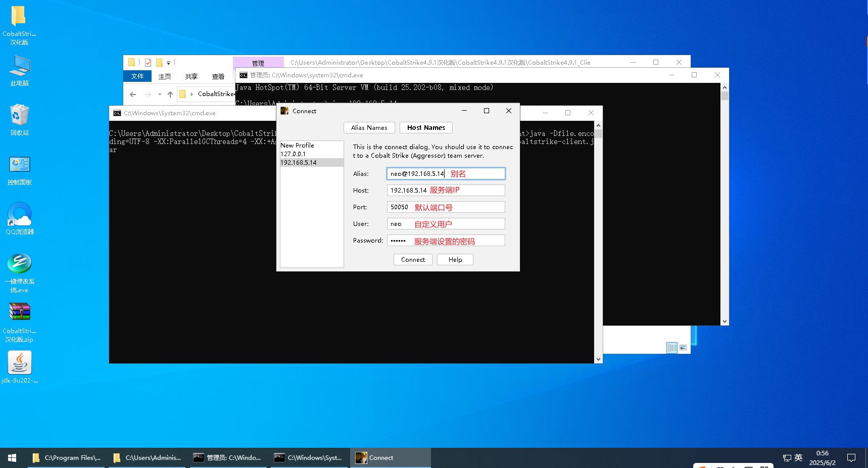The width and height of the screenshot is (868, 468).
Task: Open the 回收站 recycle bin icon
Action: tap(19, 120)
